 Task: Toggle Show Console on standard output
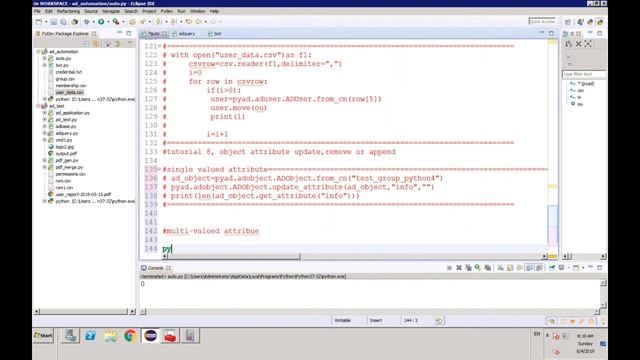529,268
